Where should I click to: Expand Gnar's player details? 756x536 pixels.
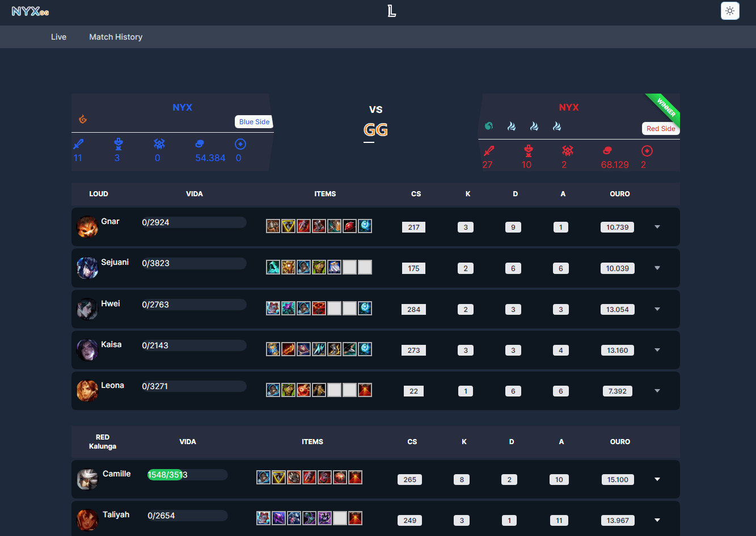tap(657, 227)
